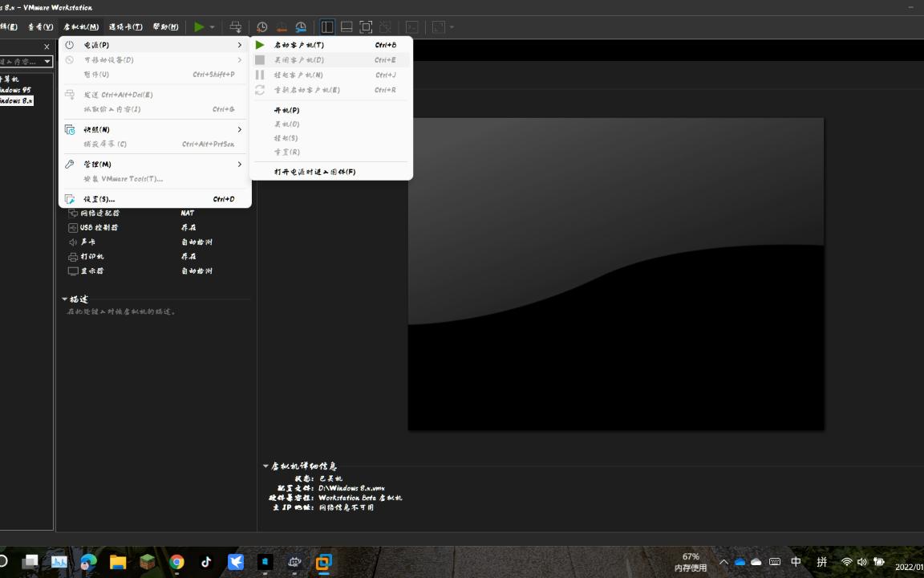This screenshot has height=578, width=924.
Task: Open the Snapshot Manager from the toolbar
Action: pos(300,26)
